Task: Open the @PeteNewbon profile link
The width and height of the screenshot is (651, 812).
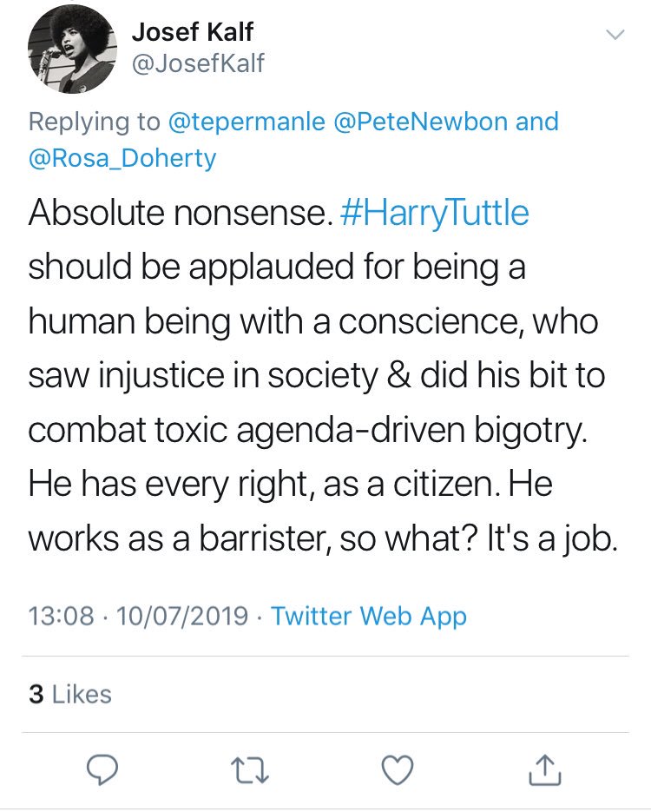Action: 421,122
